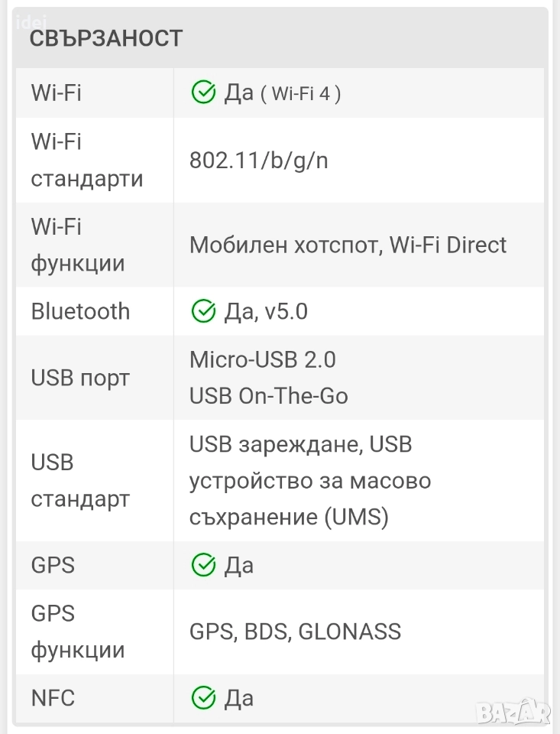The image size is (560, 734).
Task: Click the Bluetooth row label
Action: (x=80, y=311)
